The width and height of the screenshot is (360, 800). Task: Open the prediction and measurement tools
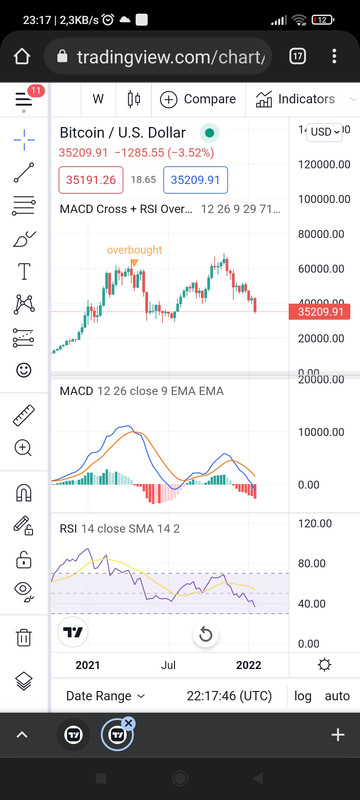24,337
